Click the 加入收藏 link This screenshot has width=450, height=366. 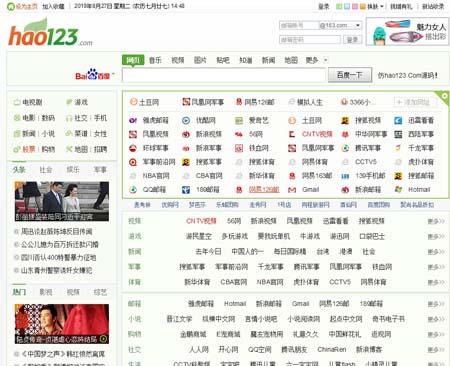click(53, 6)
